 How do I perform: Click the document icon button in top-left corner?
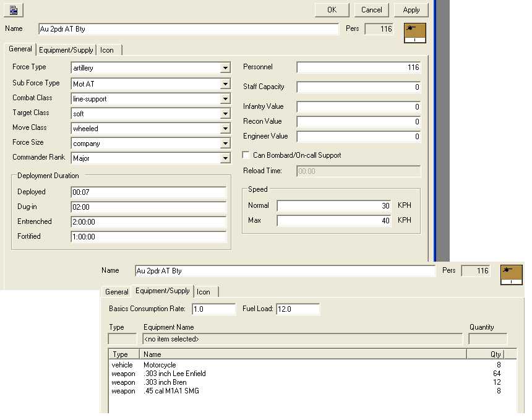(14, 10)
